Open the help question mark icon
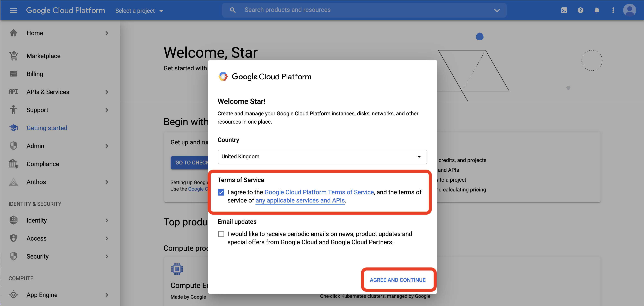The width and height of the screenshot is (644, 306). point(580,10)
